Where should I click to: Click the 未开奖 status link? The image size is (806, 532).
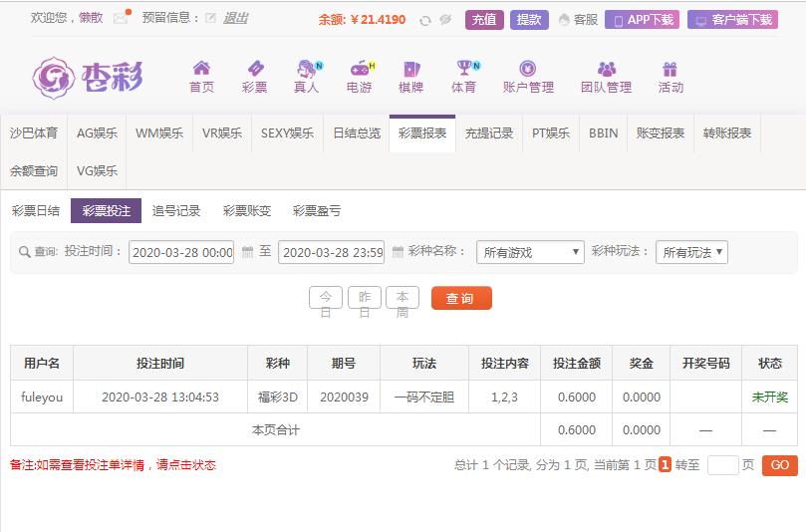tap(769, 397)
